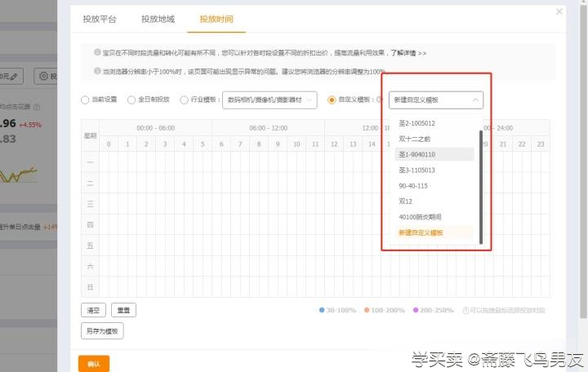This screenshot has height=372, width=588.
Task: Select the 当前设置 radio button
Action: pyautogui.click(x=85, y=100)
